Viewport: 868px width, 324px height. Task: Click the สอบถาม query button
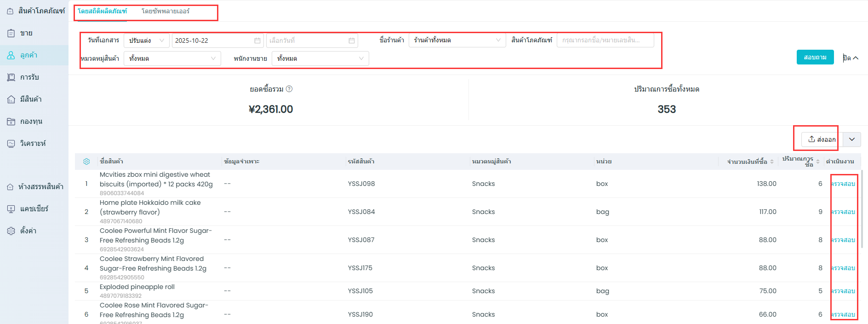[815, 58]
